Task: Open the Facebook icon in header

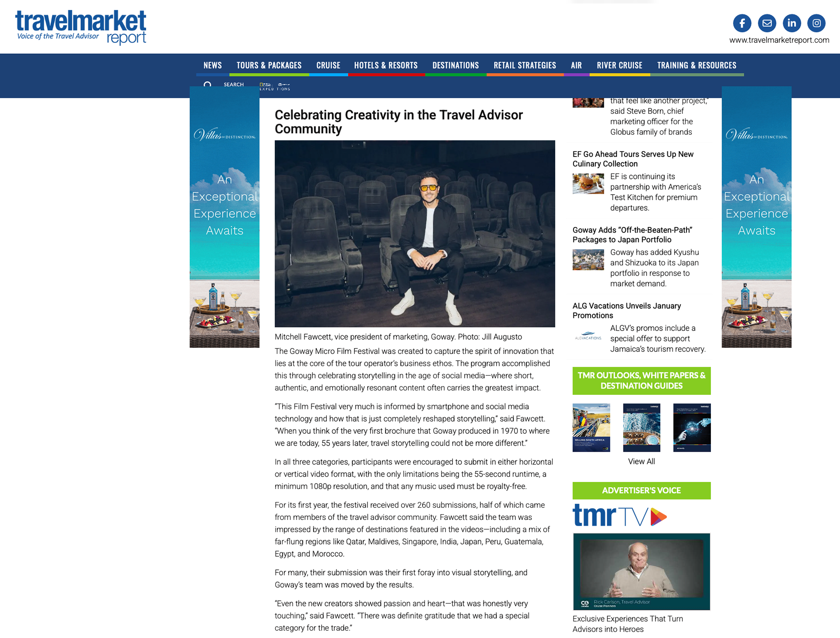Action: click(x=742, y=23)
